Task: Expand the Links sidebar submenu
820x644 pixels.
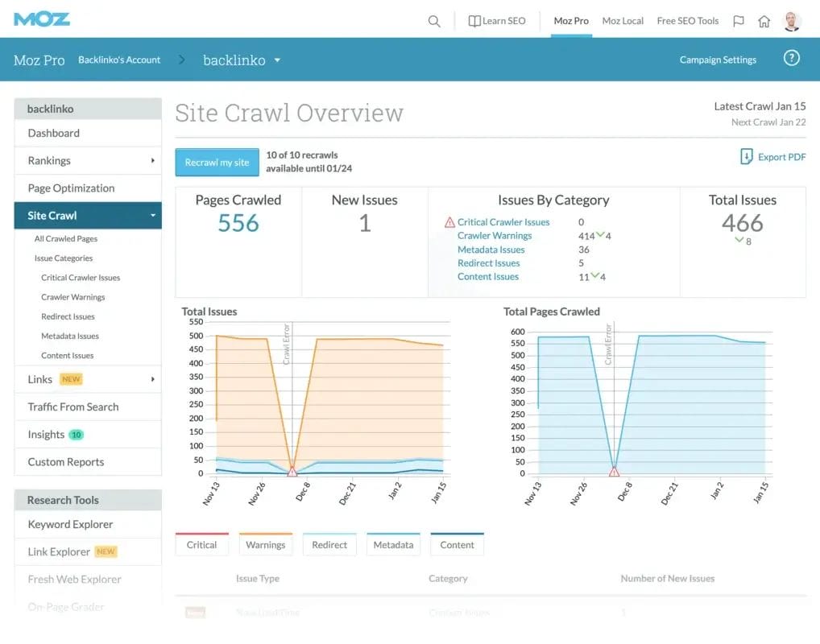Action: tap(152, 379)
